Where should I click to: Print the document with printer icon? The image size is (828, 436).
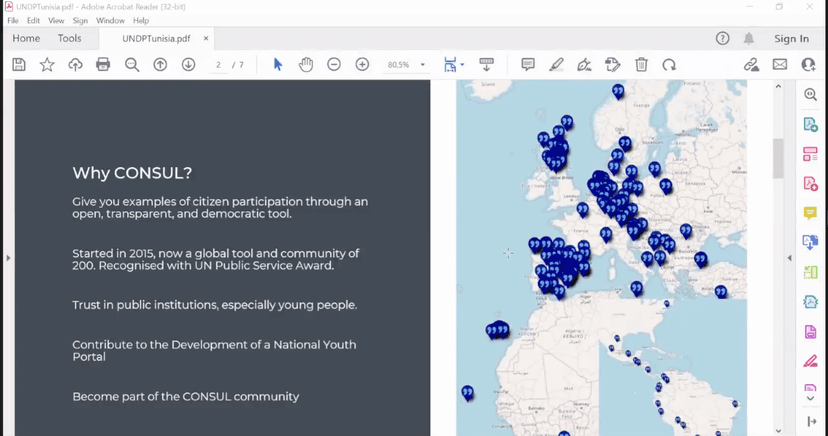pyautogui.click(x=103, y=65)
